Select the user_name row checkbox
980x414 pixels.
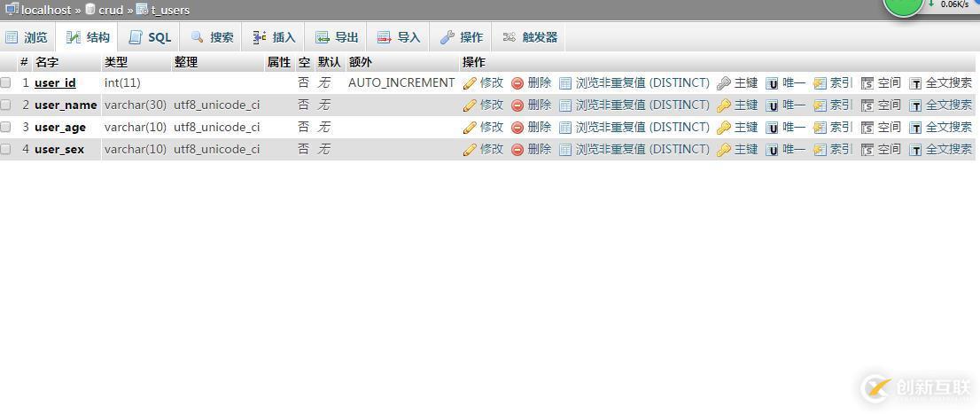click(x=6, y=105)
